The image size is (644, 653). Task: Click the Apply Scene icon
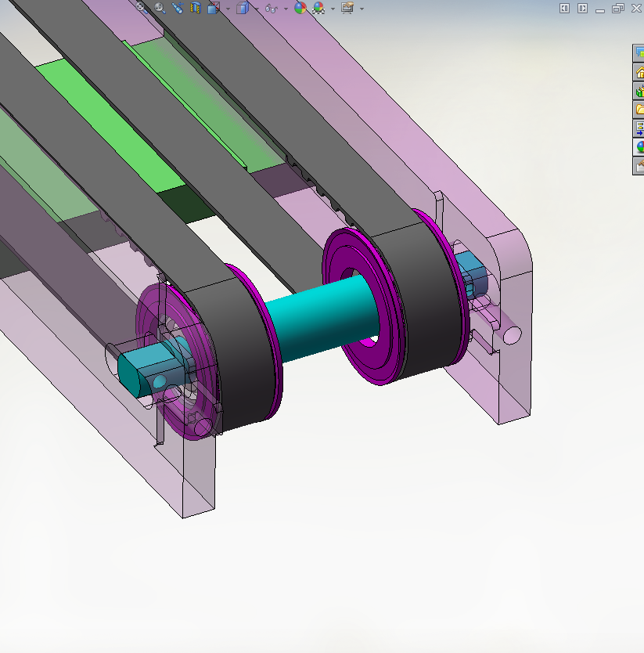pyautogui.click(x=318, y=8)
